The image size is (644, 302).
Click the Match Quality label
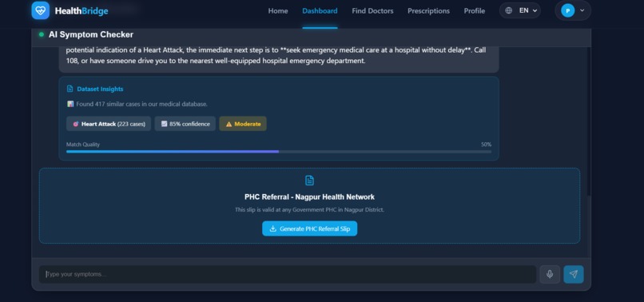click(83, 145)
